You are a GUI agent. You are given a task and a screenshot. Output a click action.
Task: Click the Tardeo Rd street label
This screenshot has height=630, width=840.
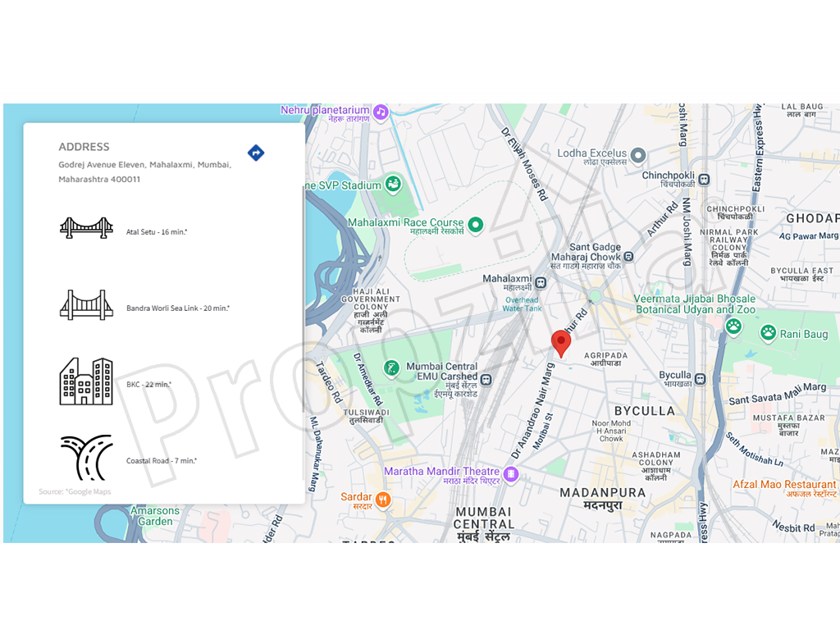(x=329, y=382)
